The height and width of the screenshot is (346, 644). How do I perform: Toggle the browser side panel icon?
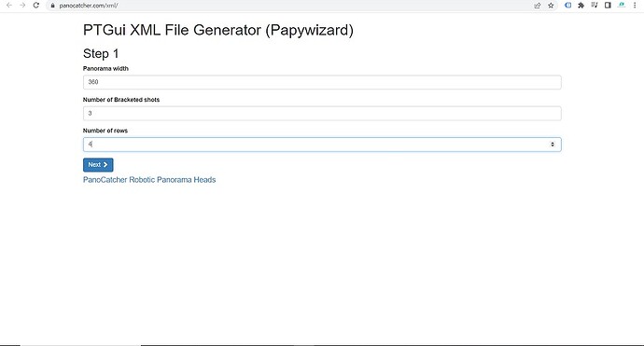(x=608, y=6)
